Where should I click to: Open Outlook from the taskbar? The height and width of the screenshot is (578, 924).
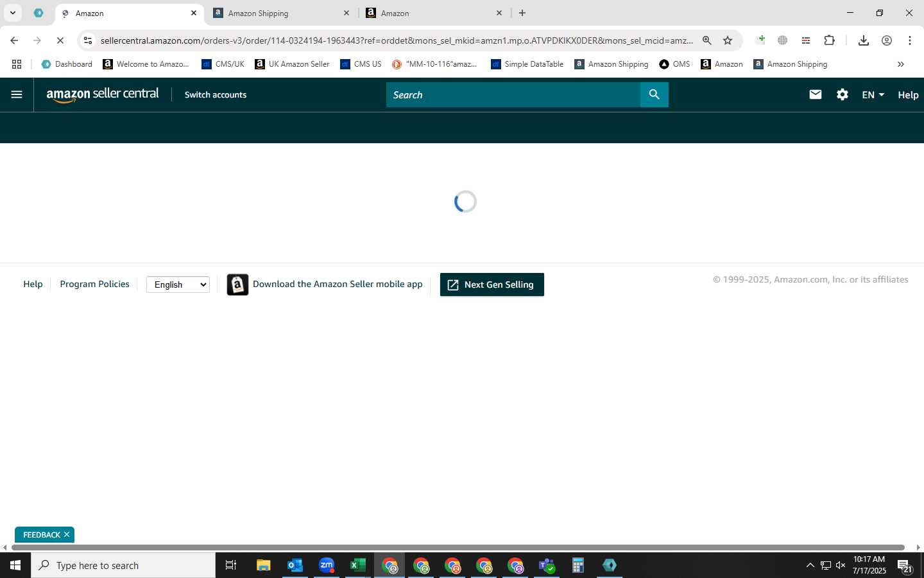pos(295,565)
